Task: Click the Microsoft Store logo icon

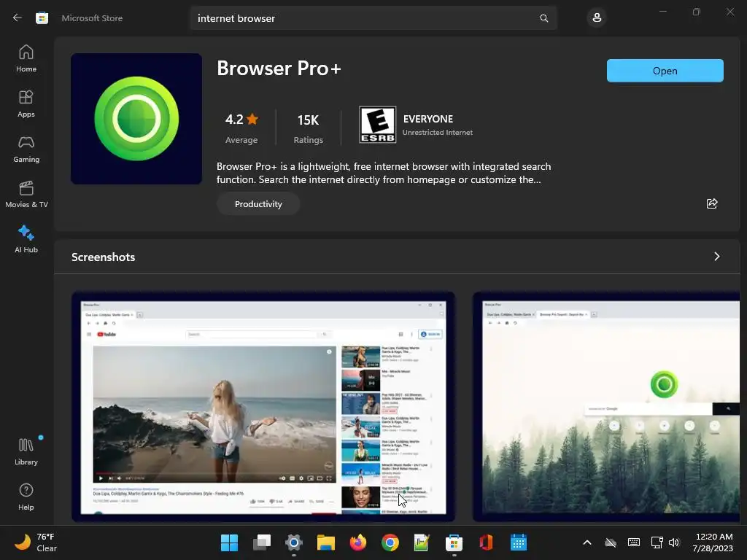Action: click(x=42, y=18)
